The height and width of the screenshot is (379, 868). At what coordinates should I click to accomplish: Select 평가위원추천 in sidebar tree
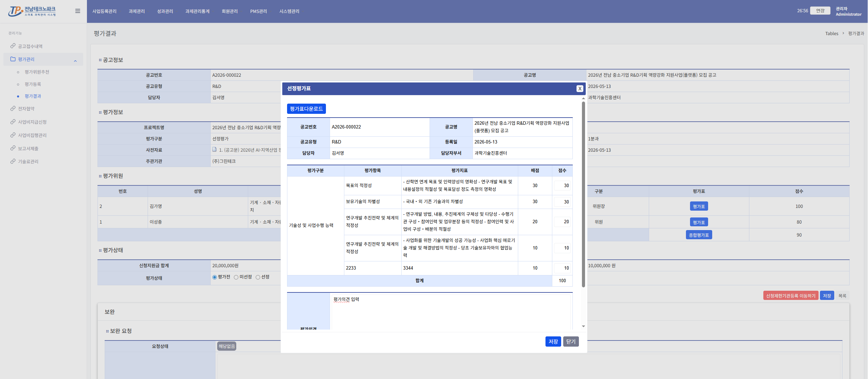(x=37, y=72)
